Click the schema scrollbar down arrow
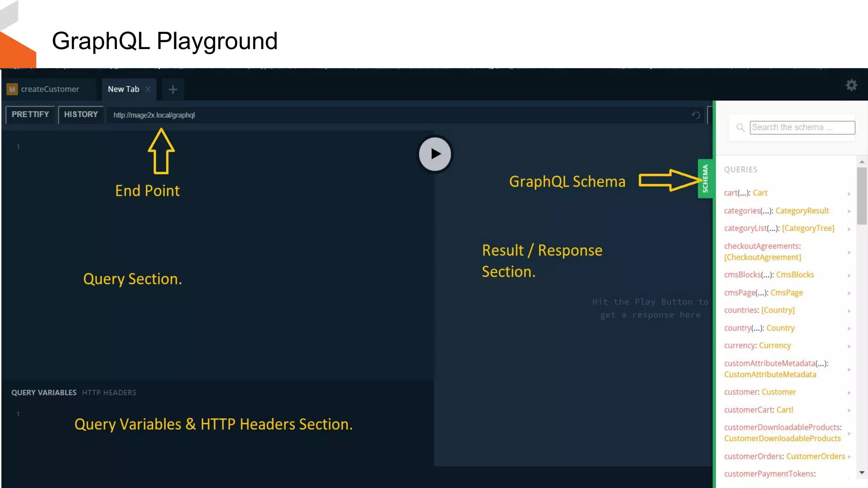The height and width of the screenshot is (488, 868). pos(862,472)
